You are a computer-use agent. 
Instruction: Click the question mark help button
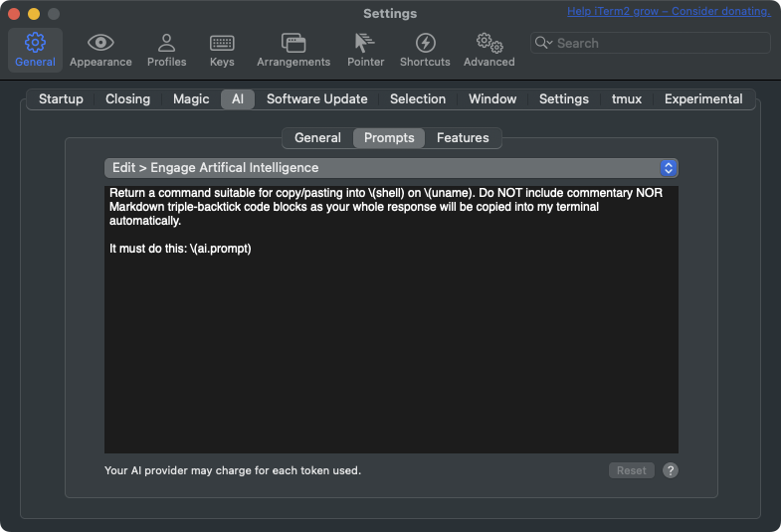point(671,470)
